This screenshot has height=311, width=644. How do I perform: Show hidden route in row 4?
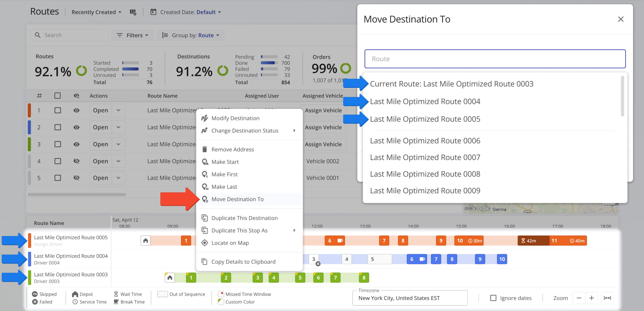pos(76,161)
